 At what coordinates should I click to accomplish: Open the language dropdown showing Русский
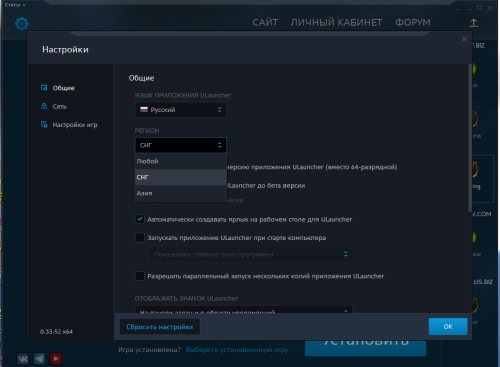(181, 110)
